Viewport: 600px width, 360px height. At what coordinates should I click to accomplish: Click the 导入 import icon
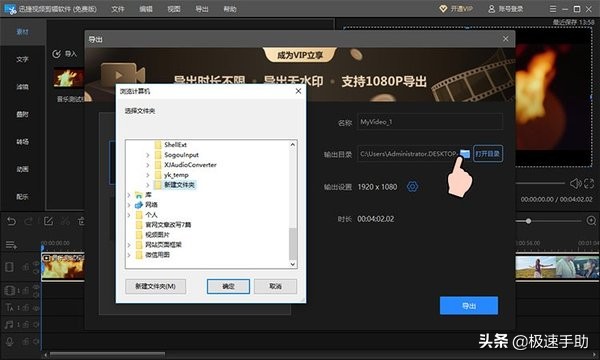click(56, 54)
